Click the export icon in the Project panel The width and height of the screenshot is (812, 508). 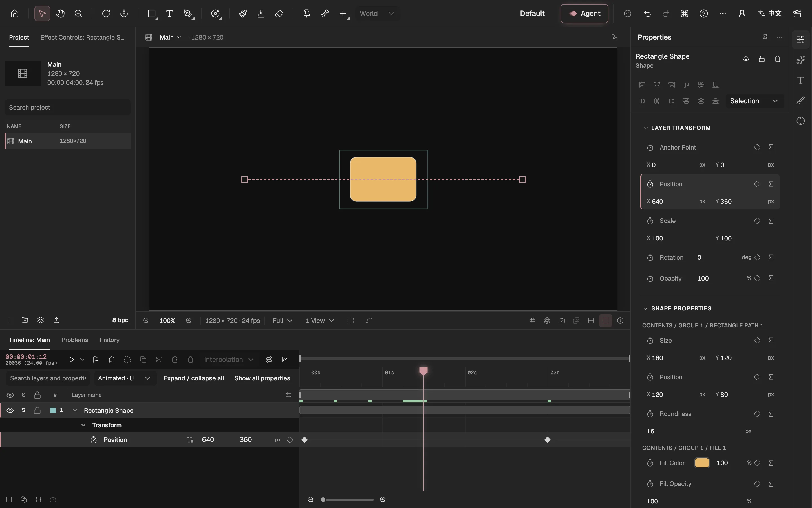coord(56,320)
